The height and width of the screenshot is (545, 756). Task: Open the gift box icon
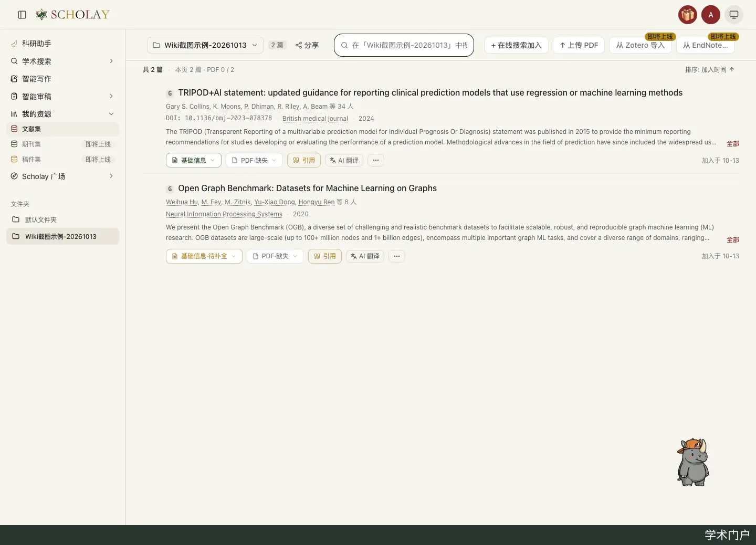pyautogui.click(x=687, y=15)
